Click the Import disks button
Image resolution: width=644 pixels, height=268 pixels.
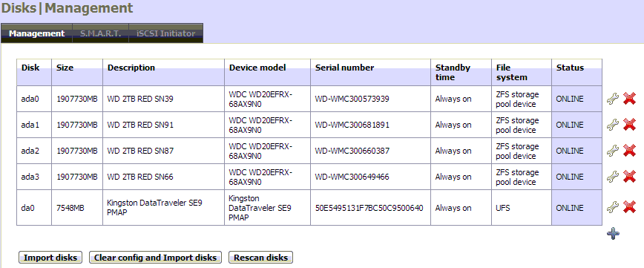(x=50, y=258)
